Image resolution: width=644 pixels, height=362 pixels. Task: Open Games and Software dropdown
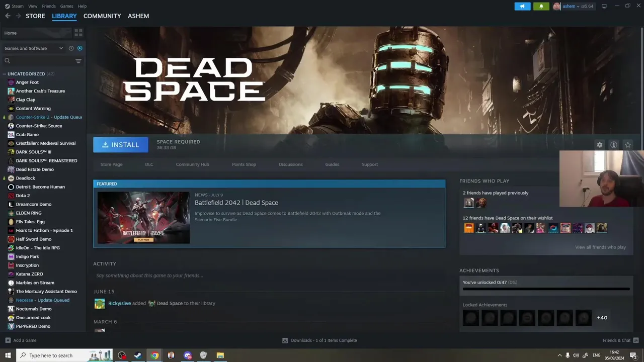[x=33, y=48]
